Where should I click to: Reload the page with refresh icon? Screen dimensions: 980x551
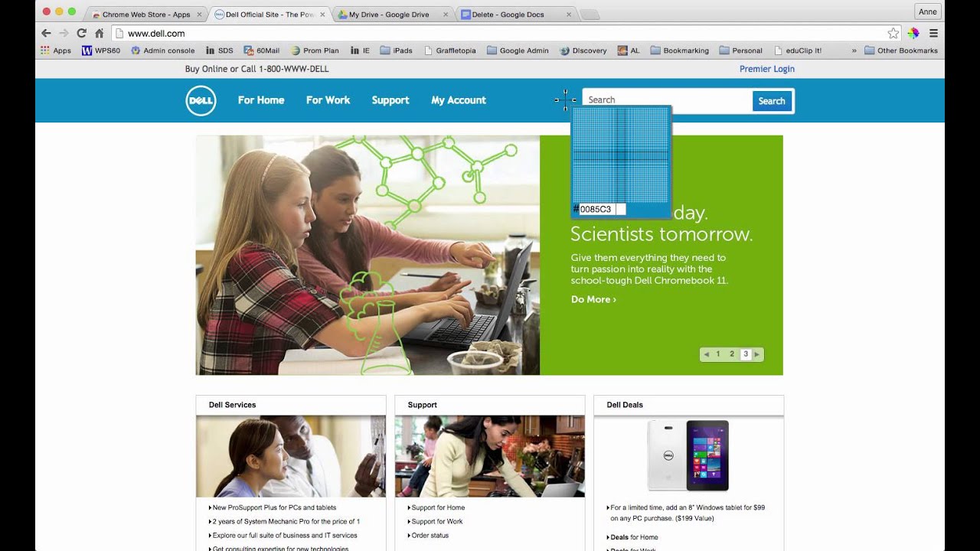click(81, 34)
